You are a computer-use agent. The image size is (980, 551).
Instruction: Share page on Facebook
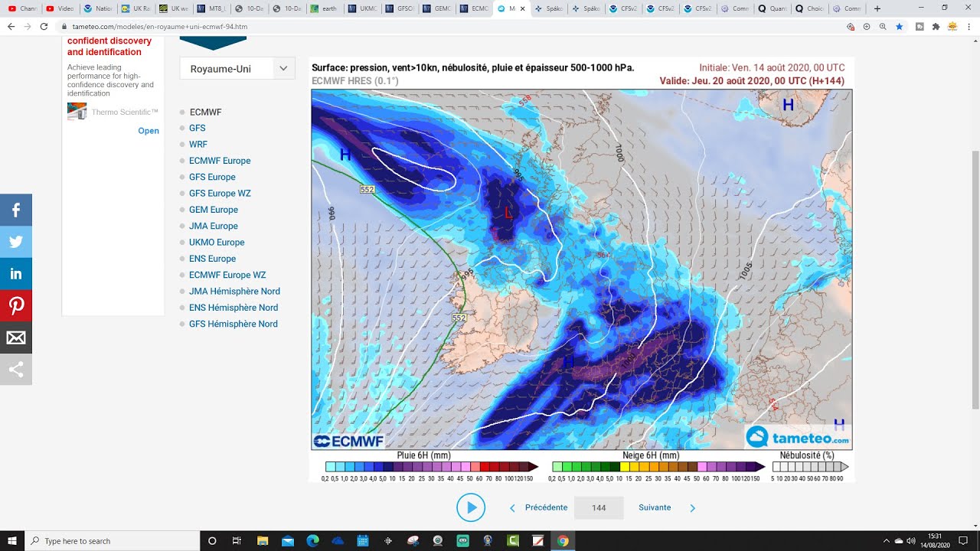coord(16,210)
